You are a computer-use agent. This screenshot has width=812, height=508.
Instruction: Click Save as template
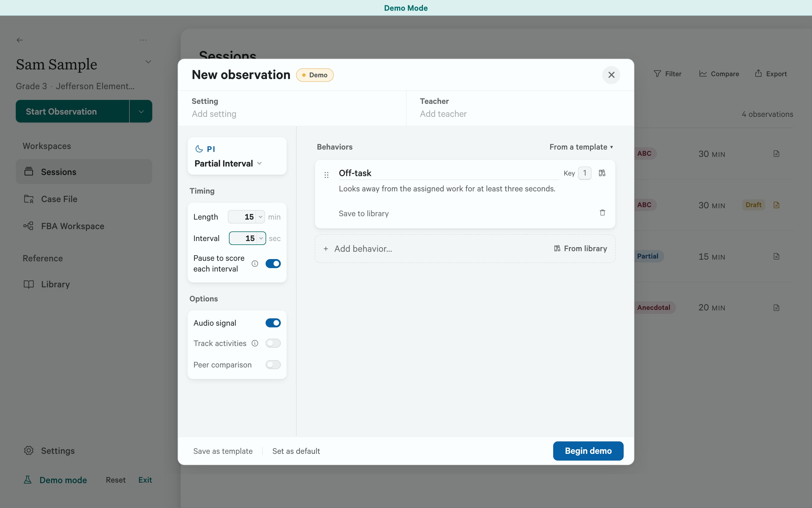[223, 451]
